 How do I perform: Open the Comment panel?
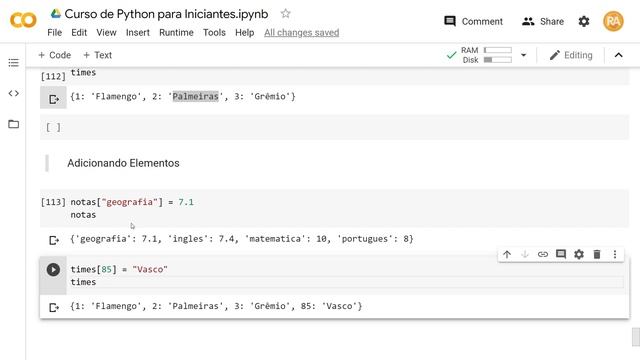[x=473, y=21]
